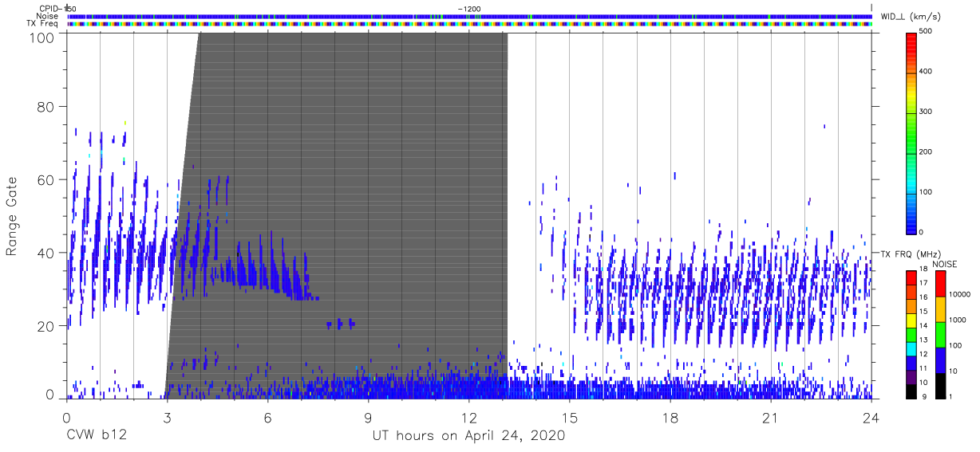Image resolution: width=980 pixels, height=452 pixels.
Task: Click the black segment of the NOISE legend
Action: coord(939,386)
